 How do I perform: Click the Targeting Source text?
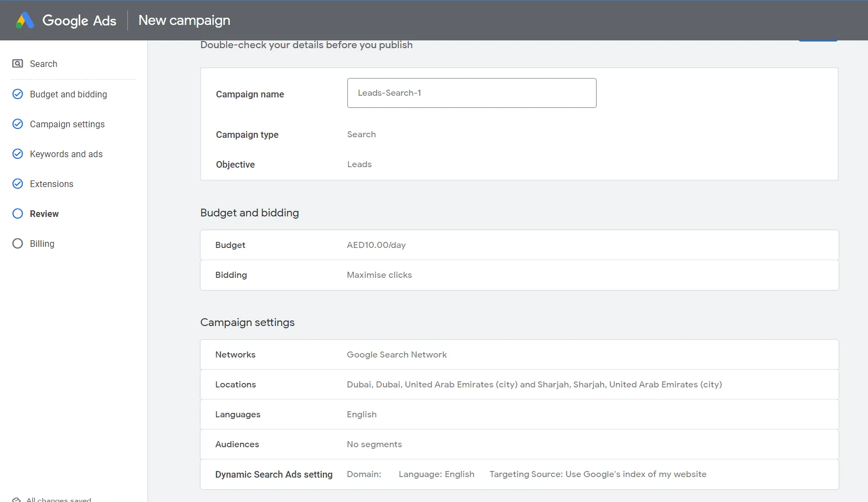[598, 474]
